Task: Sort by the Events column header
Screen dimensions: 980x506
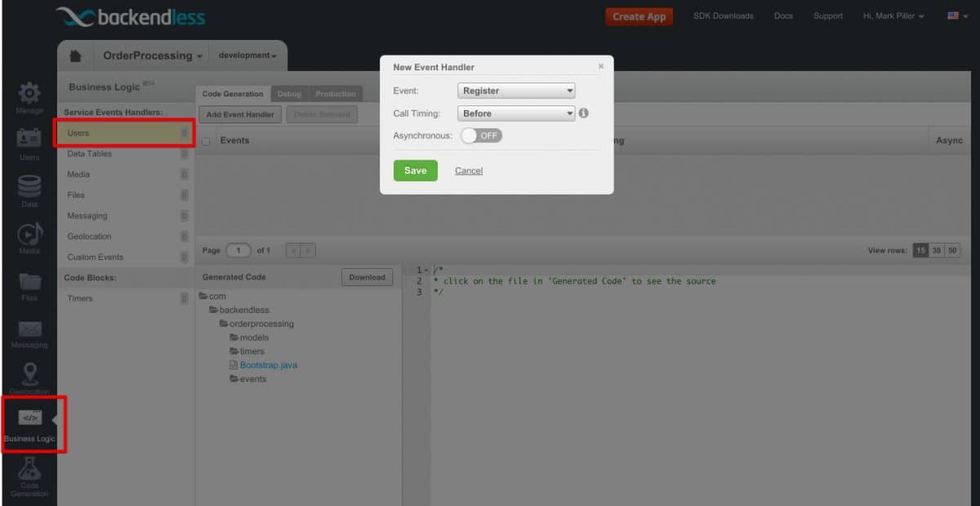Action: [235, 141]
